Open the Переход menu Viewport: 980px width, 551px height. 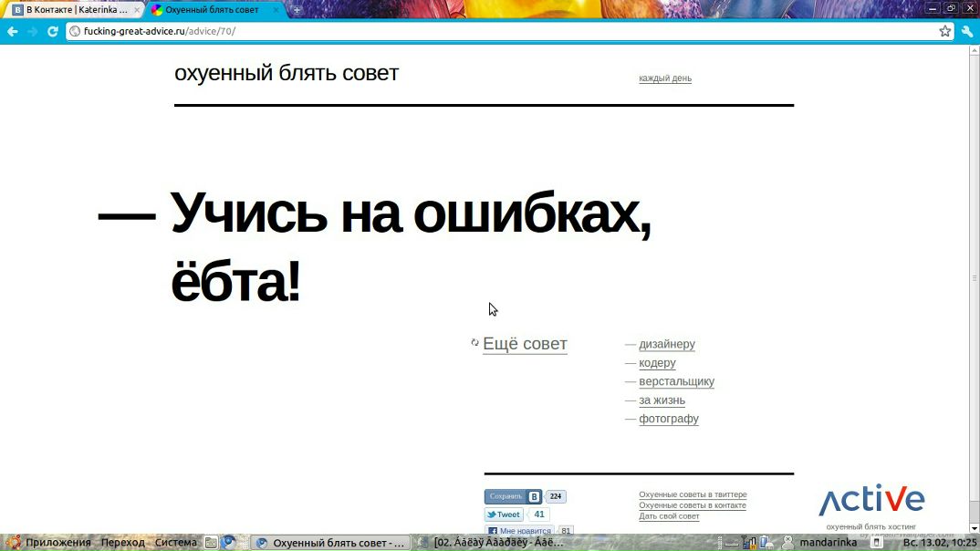122,543
